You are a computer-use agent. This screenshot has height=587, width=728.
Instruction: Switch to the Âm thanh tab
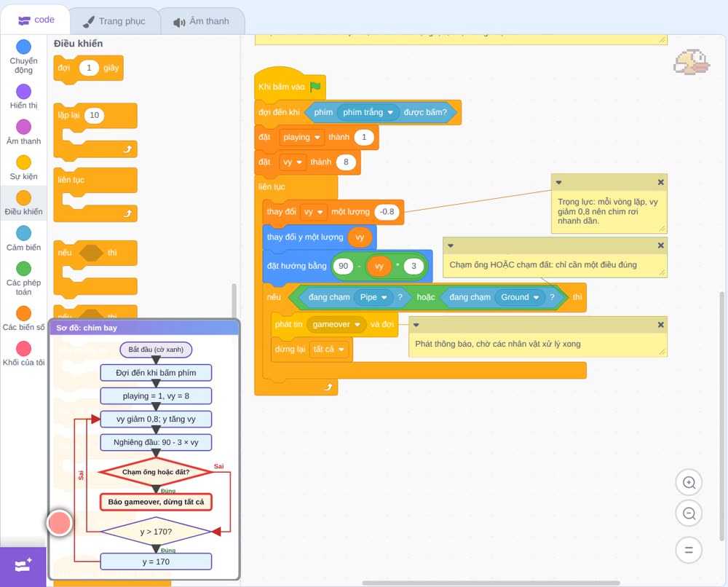[202, 21]
